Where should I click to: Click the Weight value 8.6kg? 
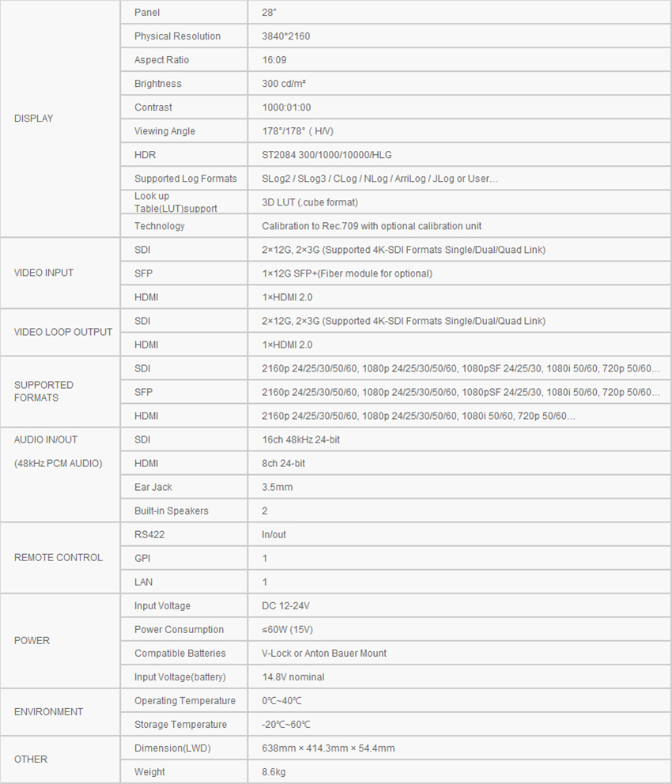[x=274, y=772]
